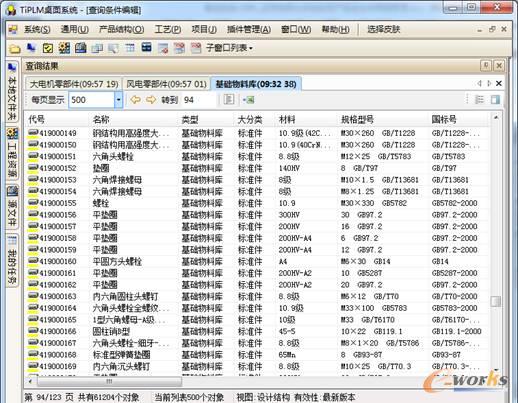Open the 插件管理(A) menu
The image size is (518, 403).
[x=249, y=29]
